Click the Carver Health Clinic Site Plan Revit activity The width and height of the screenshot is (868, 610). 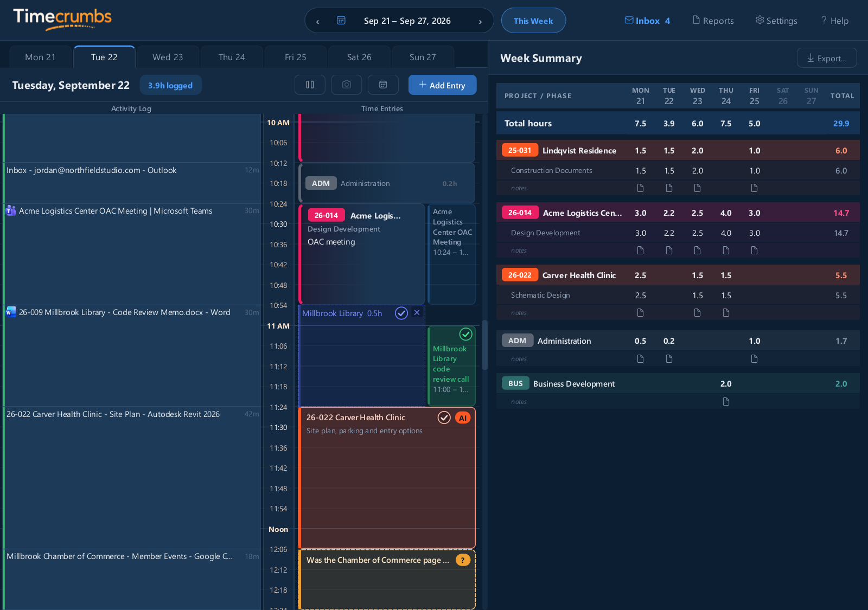click(132, 478)
